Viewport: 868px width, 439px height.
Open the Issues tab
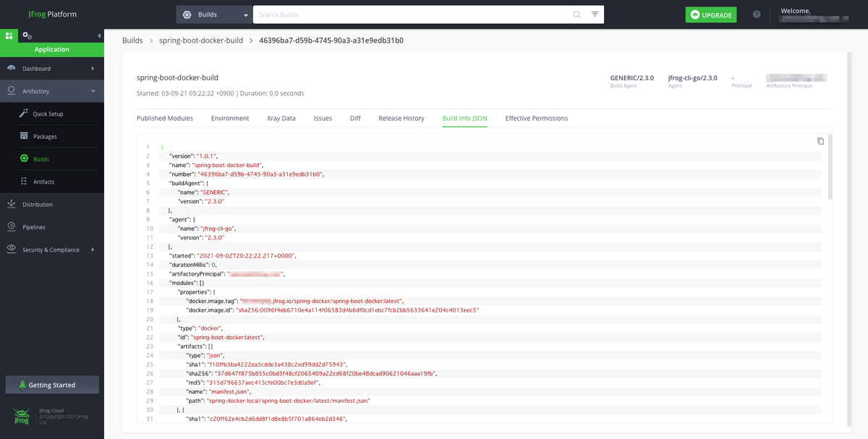tap(323, 118)
